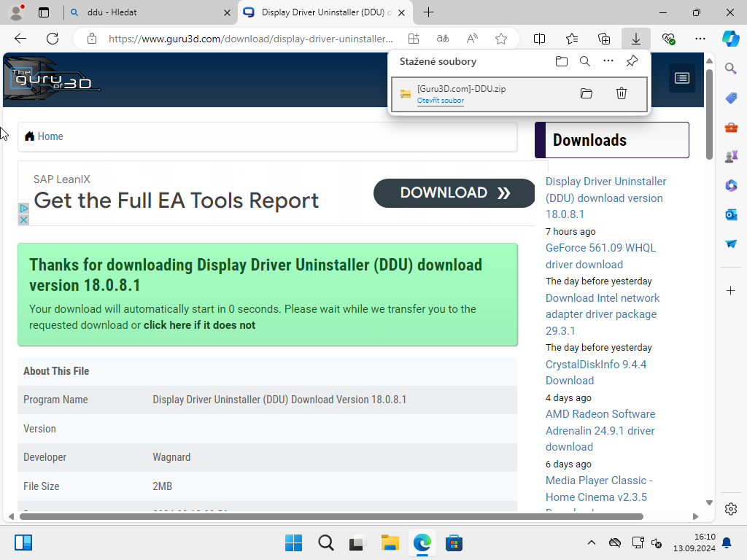Click 'Otevřít soubor' link for DDU.zip

point(441,101)
